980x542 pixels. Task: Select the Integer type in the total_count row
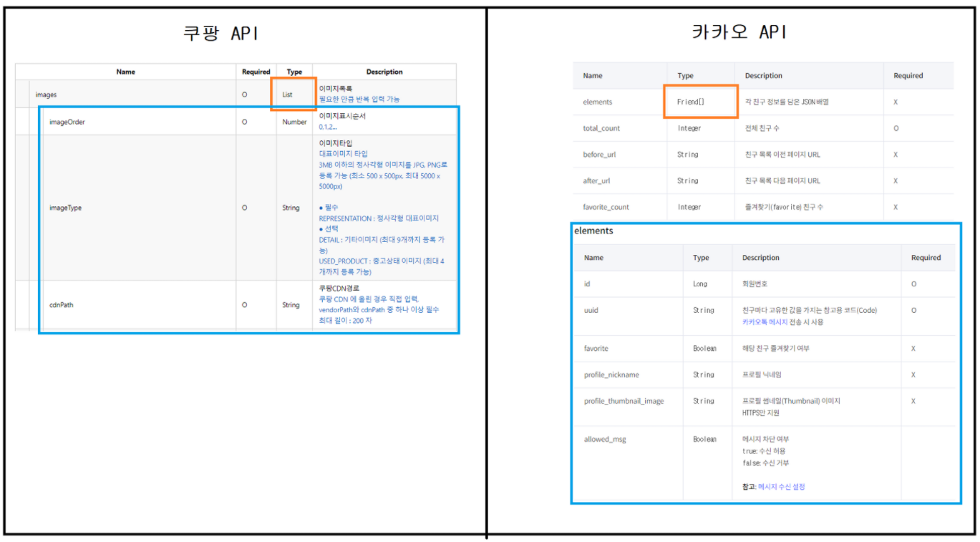[x=689, y=128]
